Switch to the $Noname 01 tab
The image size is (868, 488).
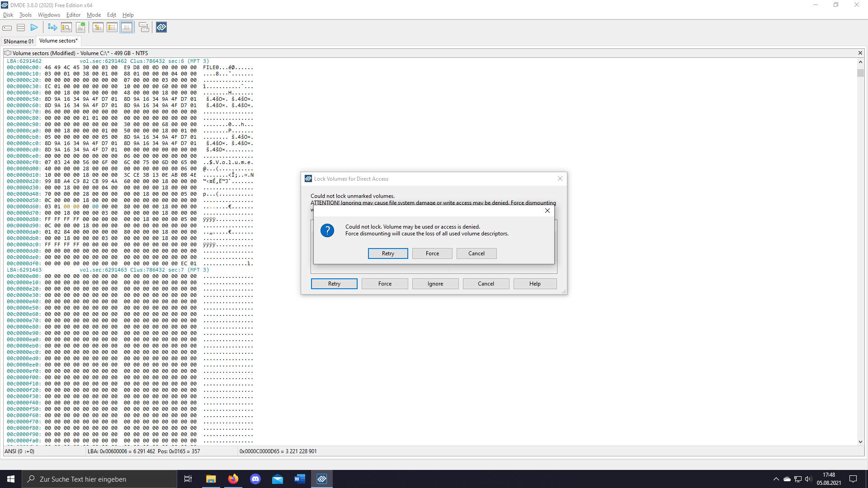pos(18,41)
